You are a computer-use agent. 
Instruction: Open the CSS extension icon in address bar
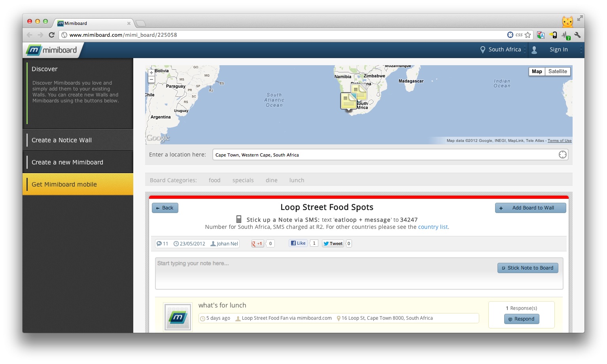[x=519, y=35]
